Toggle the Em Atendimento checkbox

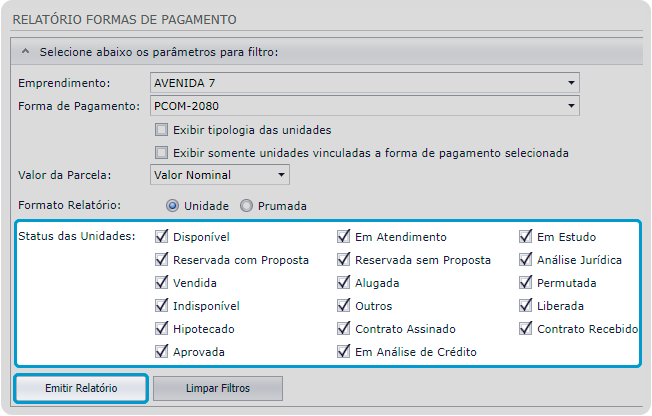coord(344,237)
